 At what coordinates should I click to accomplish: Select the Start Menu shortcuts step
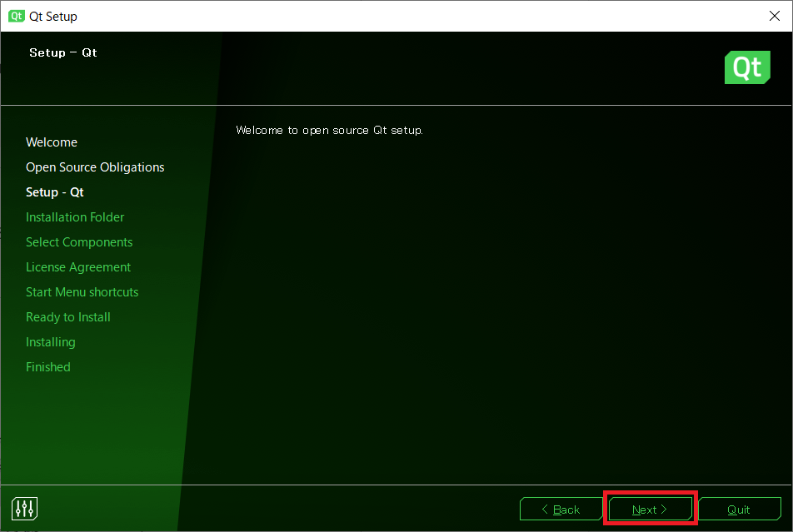point(82,291)
